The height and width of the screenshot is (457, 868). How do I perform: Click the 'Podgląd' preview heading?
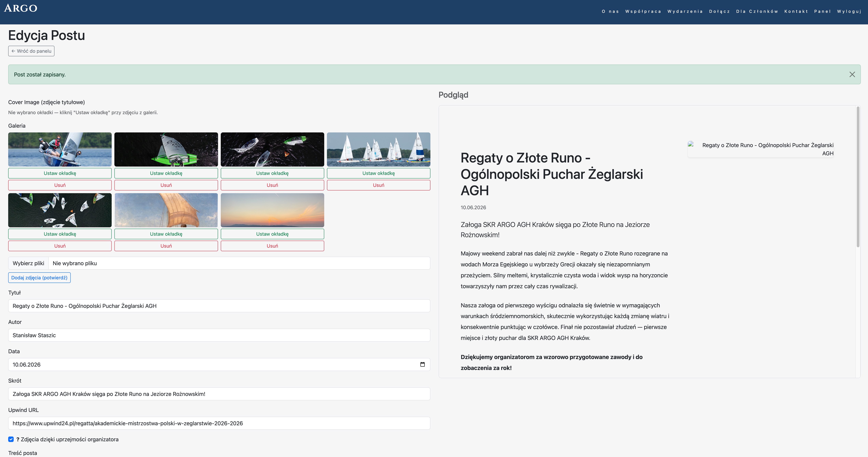click(453, 95)
